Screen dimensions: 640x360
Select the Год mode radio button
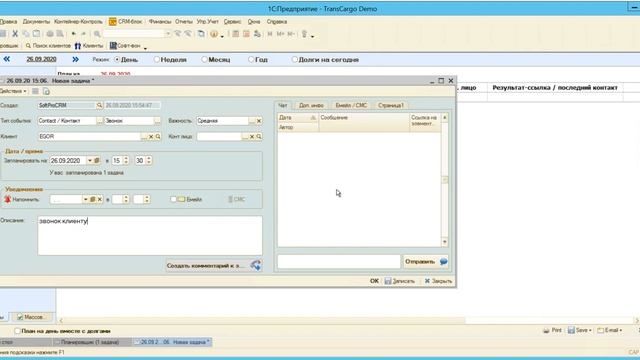click(251, 60)
